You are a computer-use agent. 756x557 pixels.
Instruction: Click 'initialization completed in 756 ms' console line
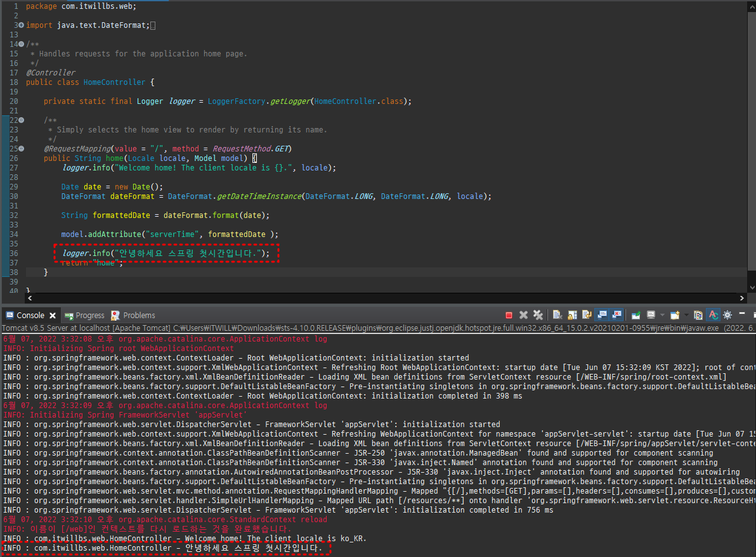(278, 510)
